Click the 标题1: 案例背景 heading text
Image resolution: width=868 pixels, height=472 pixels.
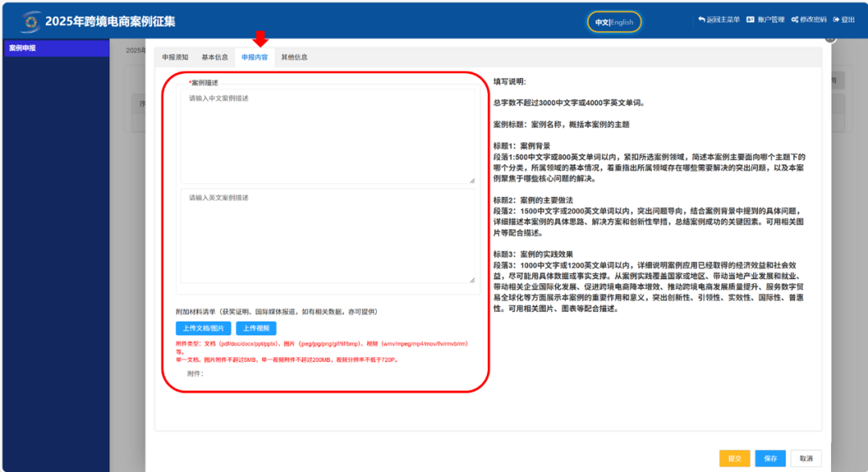[522, 146]
